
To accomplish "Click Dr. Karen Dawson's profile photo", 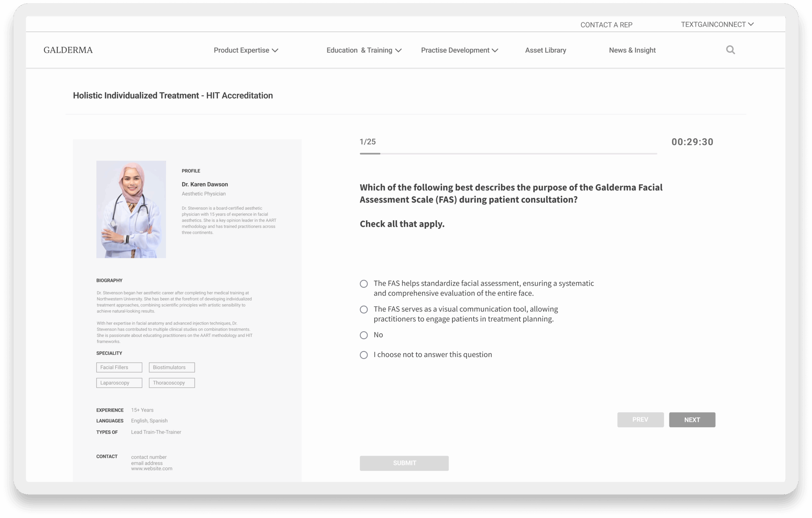I will (131, 209).
